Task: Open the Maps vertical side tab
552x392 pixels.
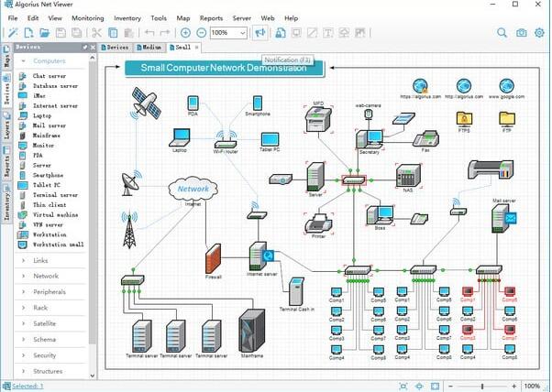Action: click(x=6, y=57)
